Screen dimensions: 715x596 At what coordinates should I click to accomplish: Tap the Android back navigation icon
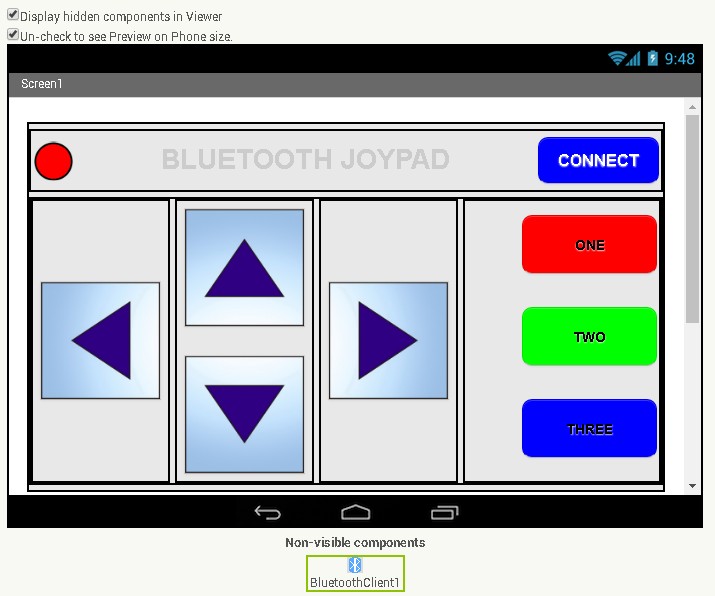(x=268, y=513)
